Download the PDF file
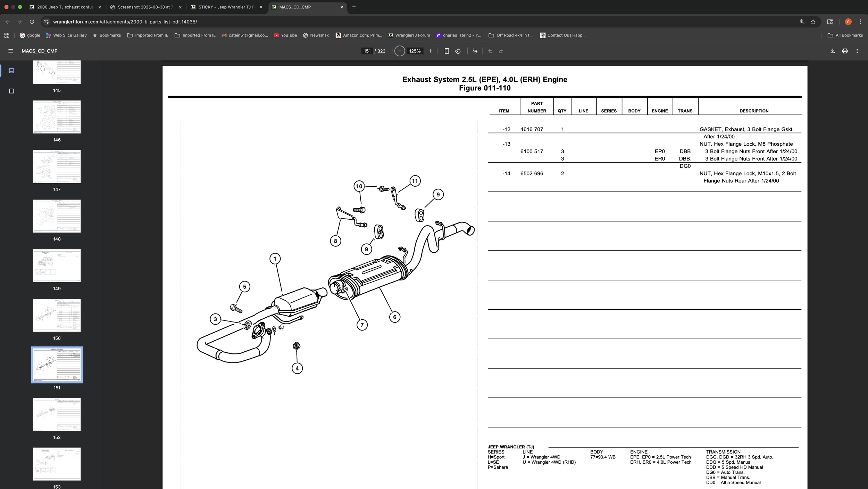868x489 pixels. click(x=832, y=51)
